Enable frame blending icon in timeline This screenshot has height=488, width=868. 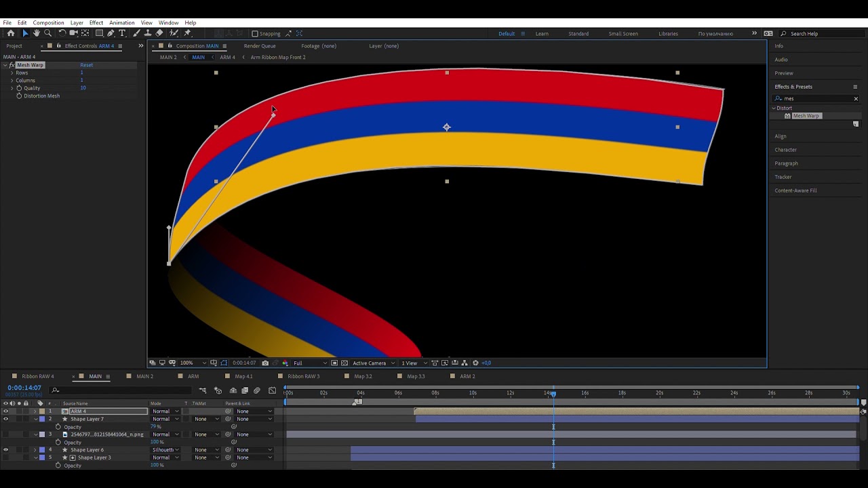coord(245,390)
